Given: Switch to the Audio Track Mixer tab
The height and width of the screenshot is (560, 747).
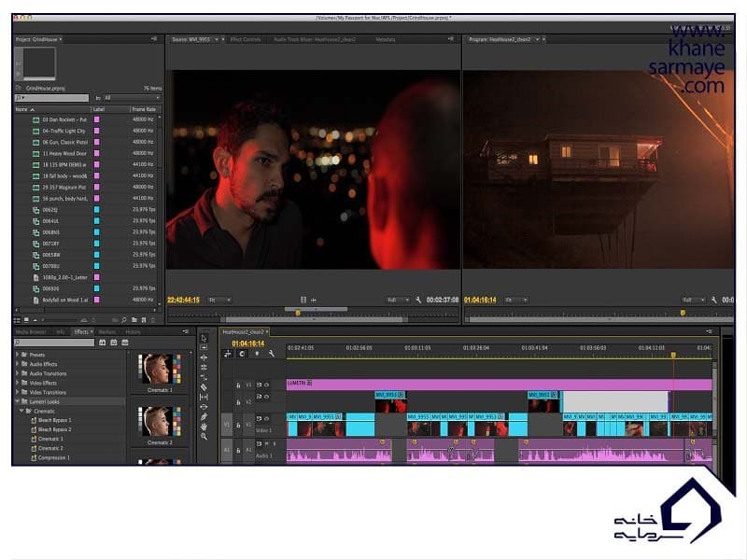Looking at the screenshot, I should (315, 39).
